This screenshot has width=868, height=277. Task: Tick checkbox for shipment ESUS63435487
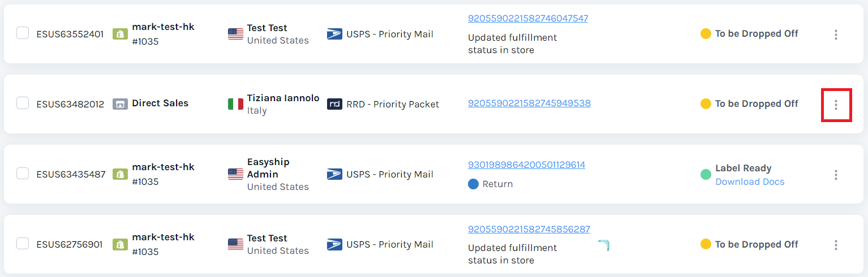click(x=23, y=173)
